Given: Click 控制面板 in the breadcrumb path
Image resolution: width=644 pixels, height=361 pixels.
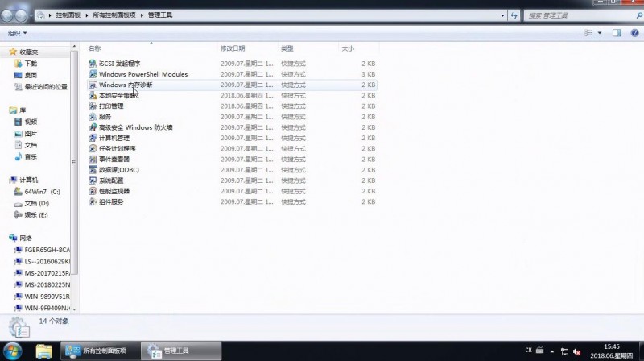Looking at the screenshot, I should pyautogui.click(x=68, y=15).
